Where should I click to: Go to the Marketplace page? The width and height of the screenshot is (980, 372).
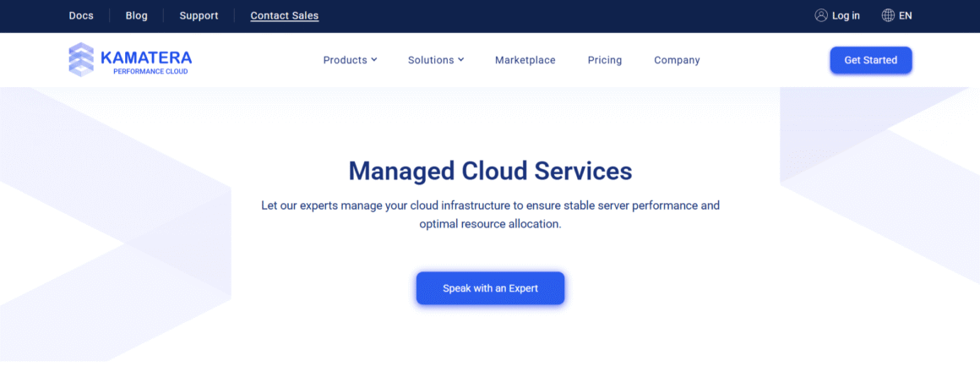(x=525, y=60)
